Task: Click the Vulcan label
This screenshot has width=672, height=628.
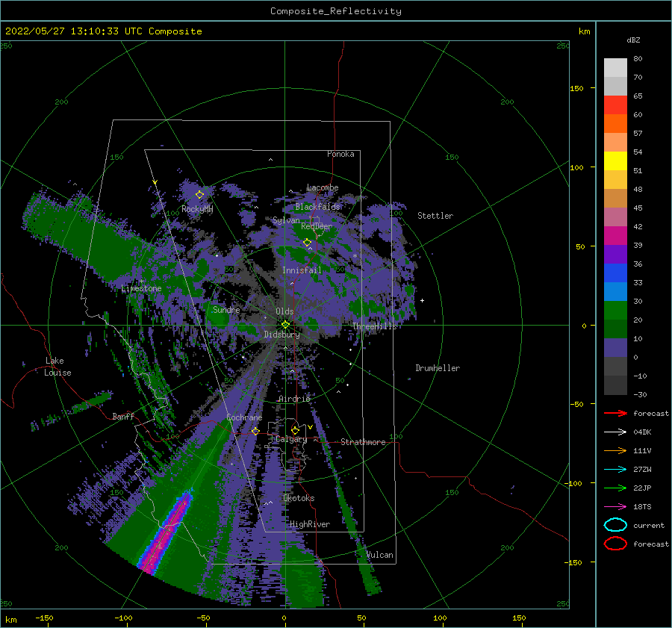Action: point(379,555)
